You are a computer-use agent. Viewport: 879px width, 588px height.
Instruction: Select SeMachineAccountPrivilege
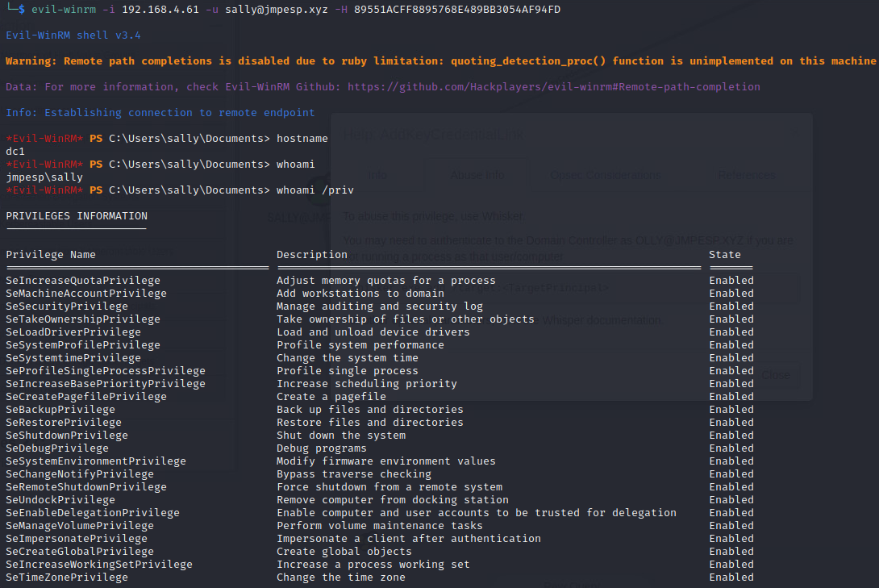pyautogui.click(x=86, y=293)
